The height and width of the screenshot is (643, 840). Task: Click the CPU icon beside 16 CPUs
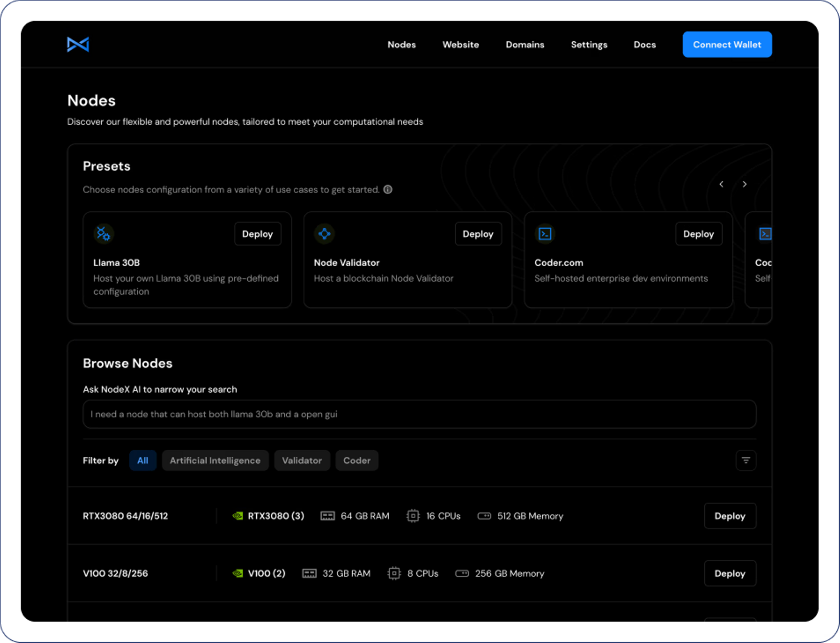[x=413, y=516]
